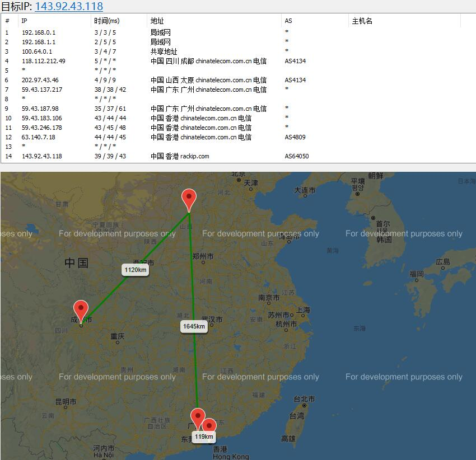Screen dimensions: 476x460
Task: Open the target IP link 143.92.43.118
Action: (69, 6)
